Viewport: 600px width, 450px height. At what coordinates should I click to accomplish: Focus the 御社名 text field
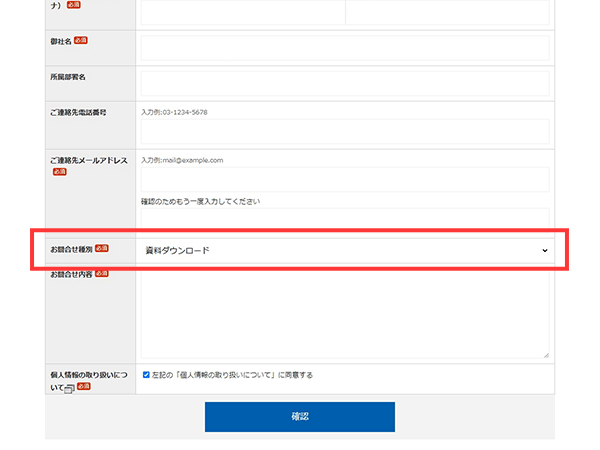coord(345,48)
